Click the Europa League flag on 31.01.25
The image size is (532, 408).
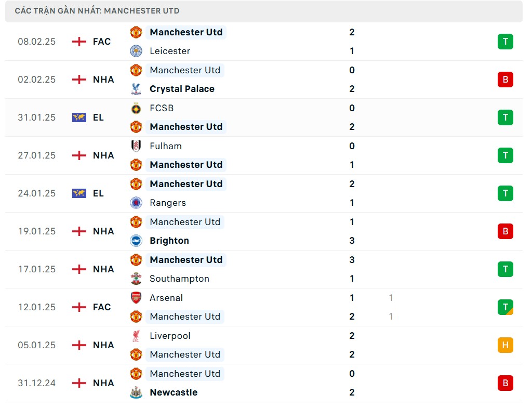(79, 117)
